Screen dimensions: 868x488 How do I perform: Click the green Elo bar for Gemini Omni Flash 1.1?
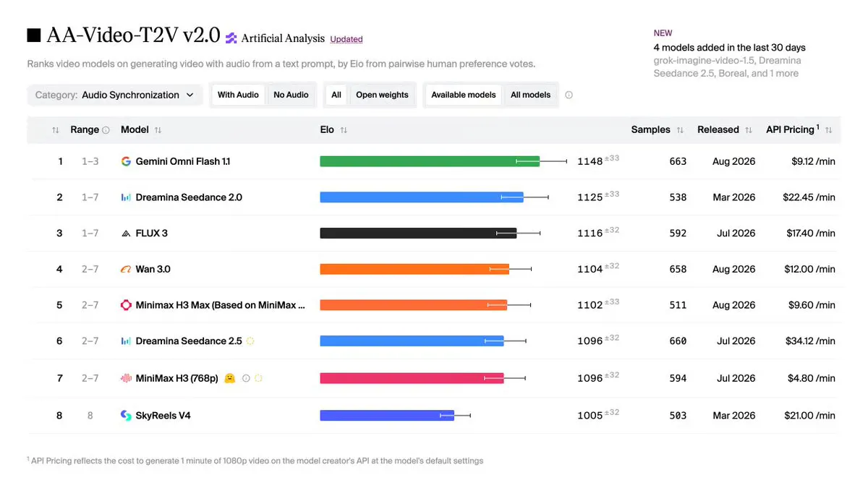(x=430, y=161)
